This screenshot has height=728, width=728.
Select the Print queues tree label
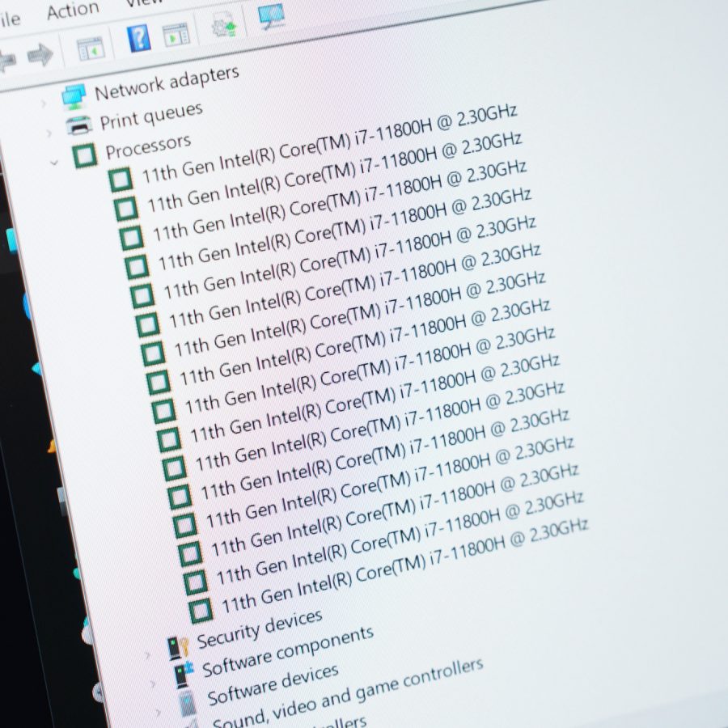click(152, 116)
